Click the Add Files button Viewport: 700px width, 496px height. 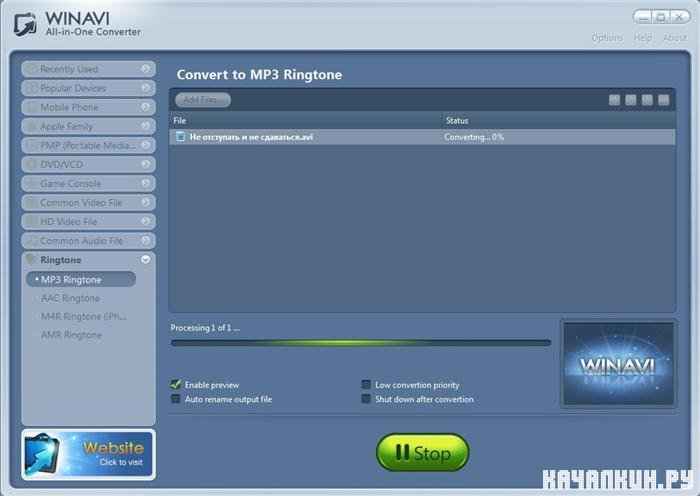(x=203, y=100)
